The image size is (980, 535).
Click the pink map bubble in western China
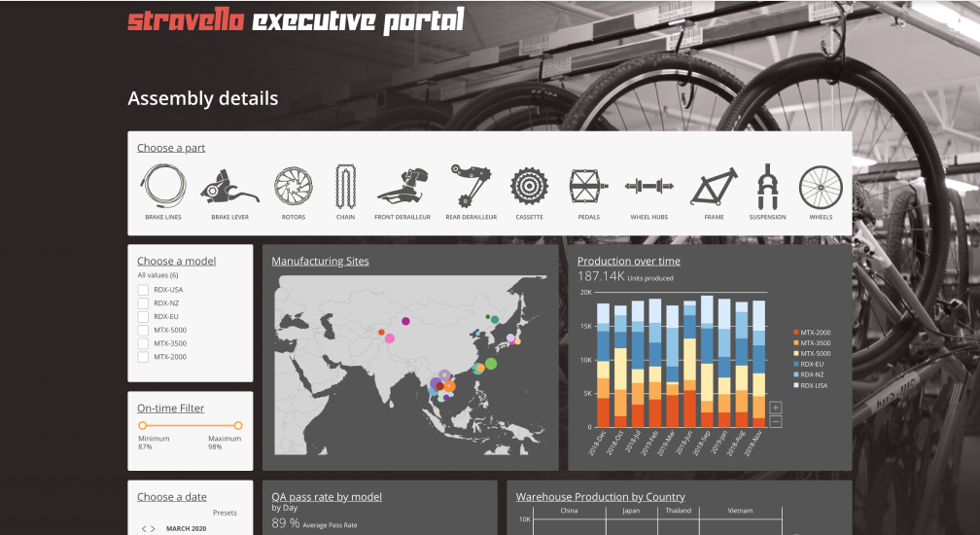coord(389,339)
